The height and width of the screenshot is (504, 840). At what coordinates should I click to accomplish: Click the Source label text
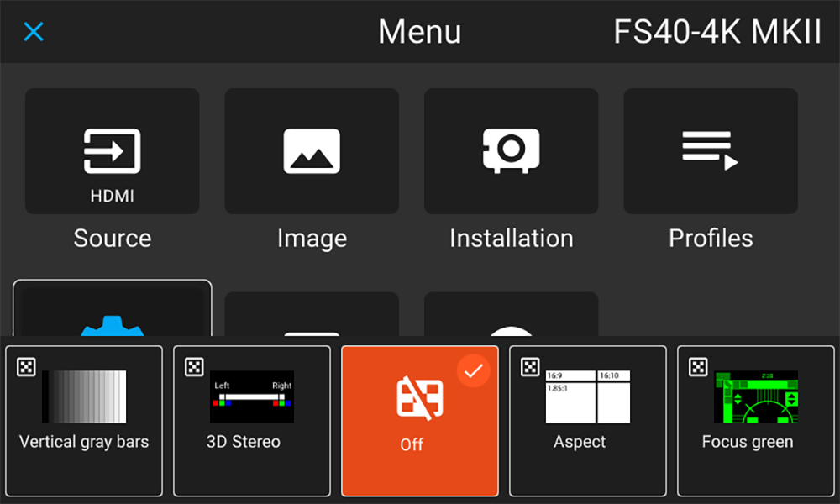tap(112, 239)
